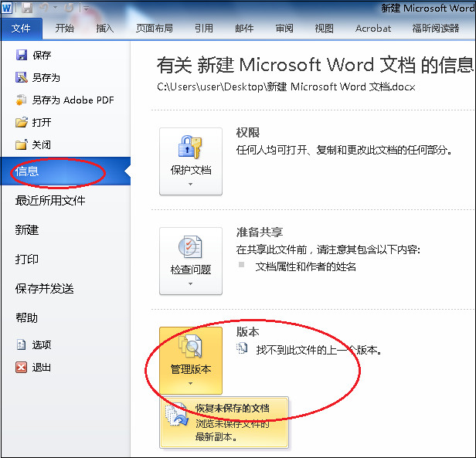Switch to the 邮件 ribbon tab

click(x=244, y=29)
